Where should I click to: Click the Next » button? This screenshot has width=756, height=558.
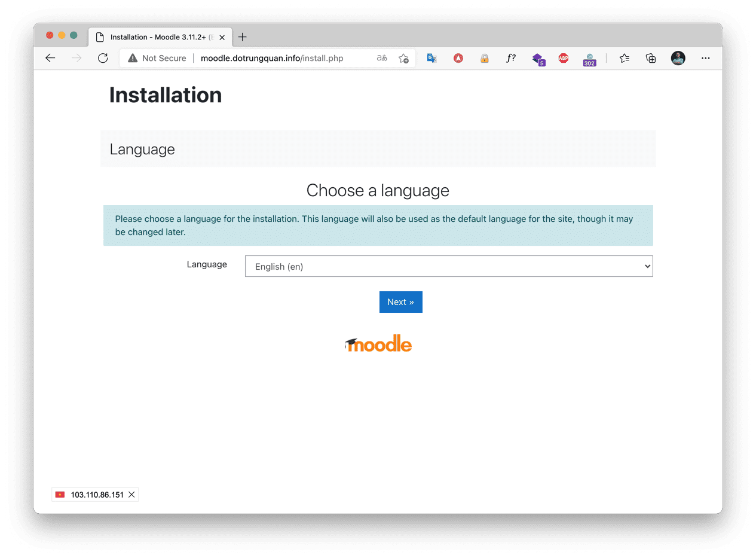[400, 302]
